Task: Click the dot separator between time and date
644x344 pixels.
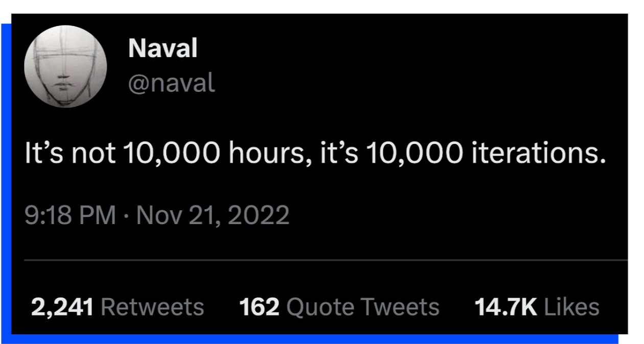Action: 126,215
